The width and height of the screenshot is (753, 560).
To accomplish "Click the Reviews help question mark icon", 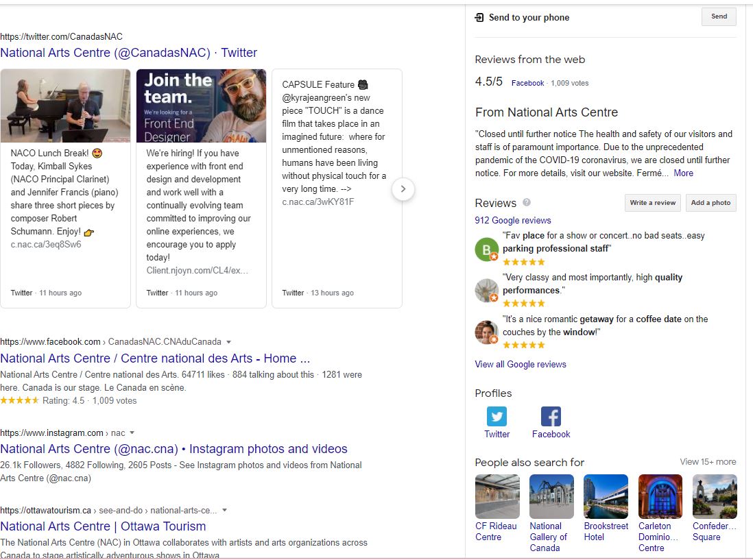I will [x=527, y=202].
